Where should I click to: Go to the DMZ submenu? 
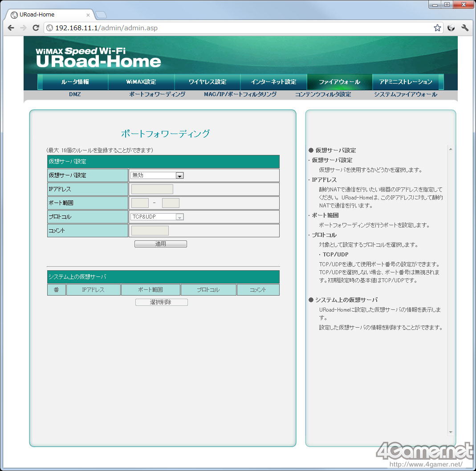click(75, 94)
